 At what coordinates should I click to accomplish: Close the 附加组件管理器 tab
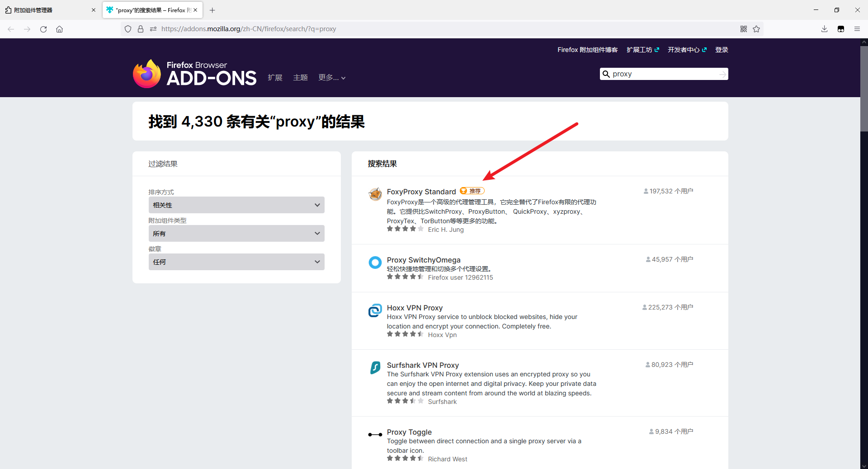[x=94, y=10]
